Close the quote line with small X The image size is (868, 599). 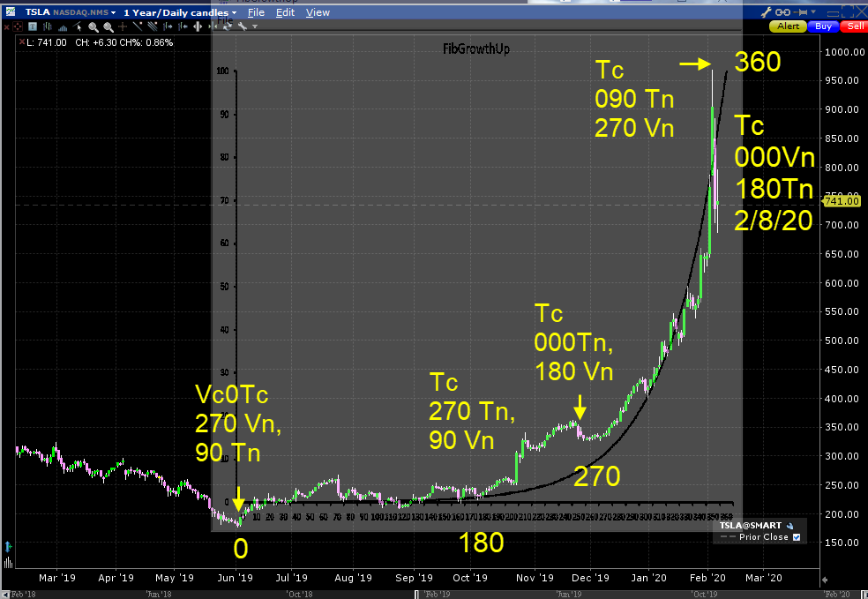click(x=21, y=42)
